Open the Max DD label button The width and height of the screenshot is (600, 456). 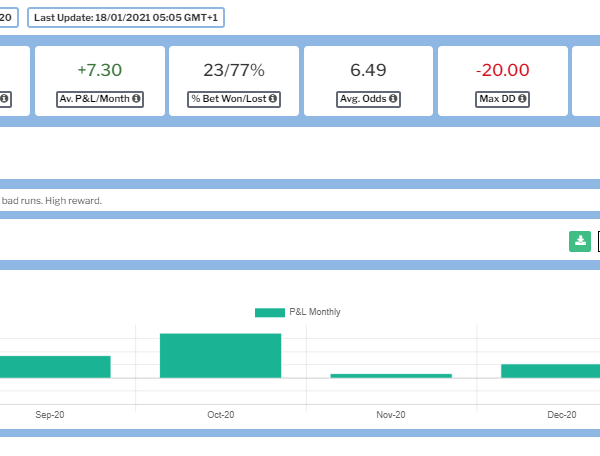pyautogui.click(x=502, y=99)
